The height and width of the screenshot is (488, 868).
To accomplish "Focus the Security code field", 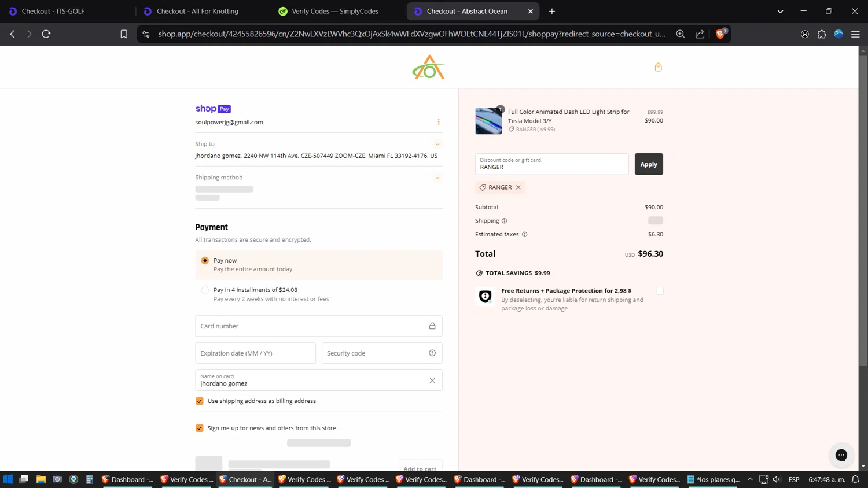I will tap(382, 353).
